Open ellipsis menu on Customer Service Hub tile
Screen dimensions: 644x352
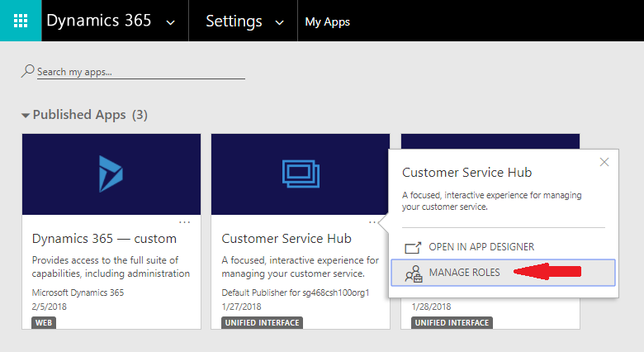(374, 222)
